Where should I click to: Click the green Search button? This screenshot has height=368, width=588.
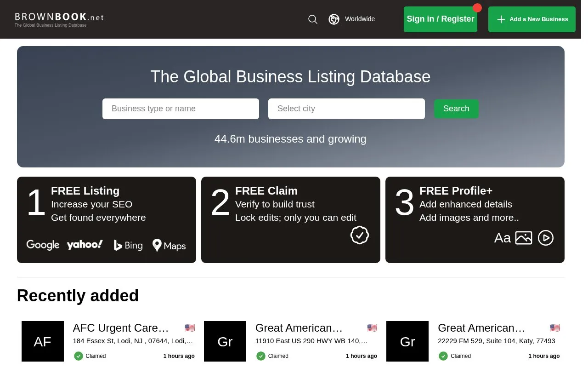456,109
